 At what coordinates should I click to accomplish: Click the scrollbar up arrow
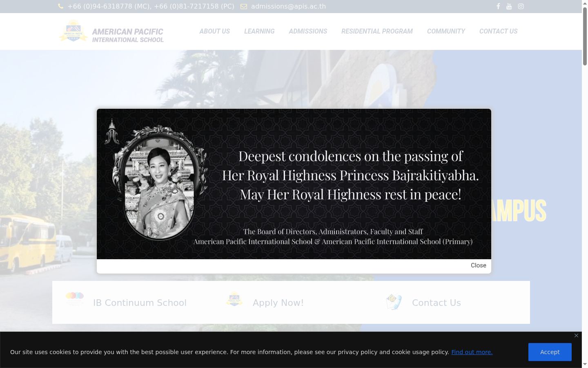(585, 3)
